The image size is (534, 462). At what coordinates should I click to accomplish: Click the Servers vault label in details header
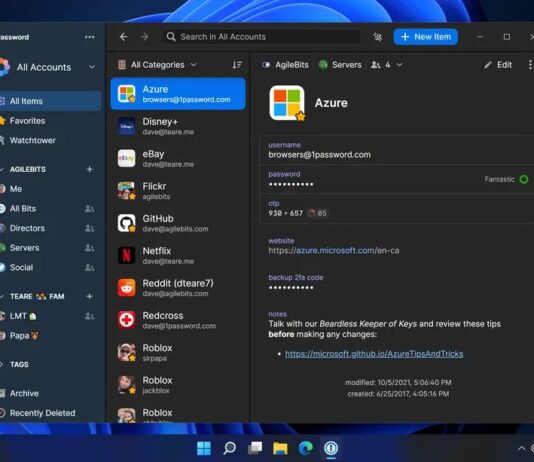[x=340, y=65]
